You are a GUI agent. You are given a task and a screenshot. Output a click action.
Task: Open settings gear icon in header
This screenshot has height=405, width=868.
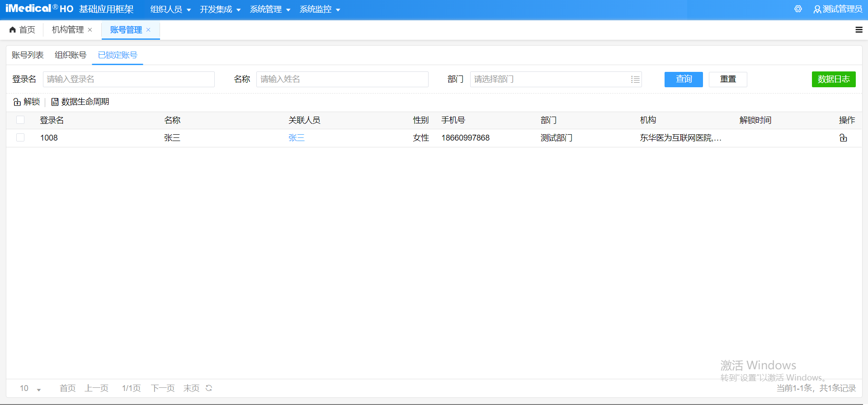[x=798, y=9]
